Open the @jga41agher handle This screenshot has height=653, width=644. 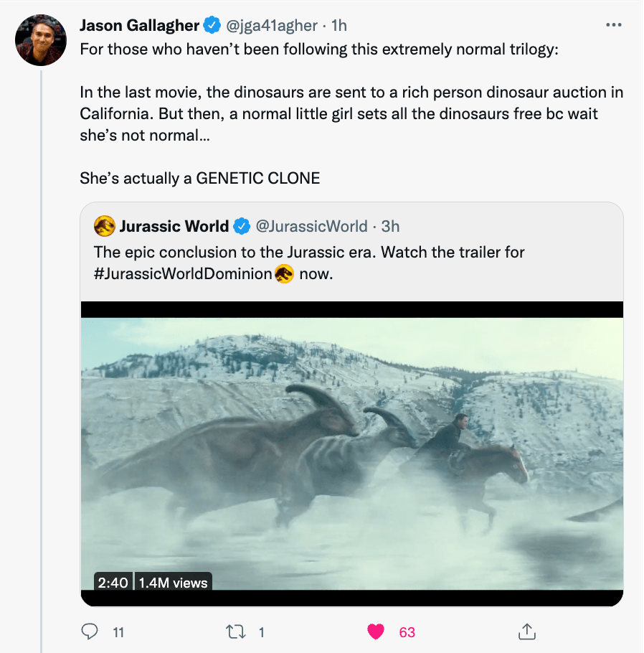(x=271, y=26)
